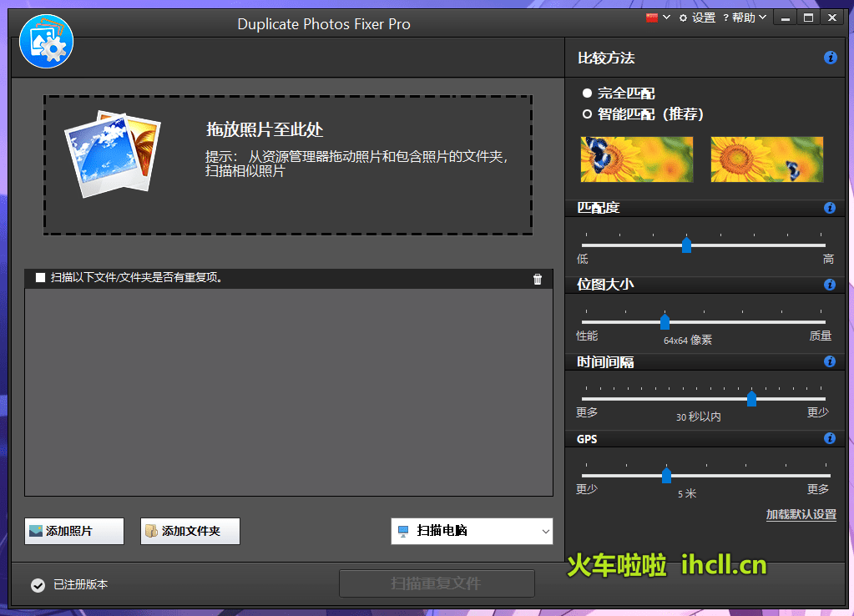Screen dimensions: 854x616
Task: Click the 比较方法 info icon
Action: 830,58
